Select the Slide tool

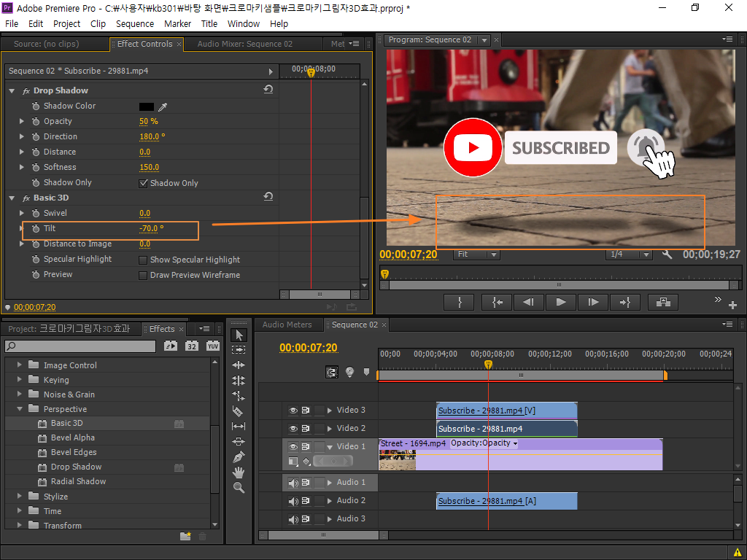pyautogui.click(x=239, y=441)
